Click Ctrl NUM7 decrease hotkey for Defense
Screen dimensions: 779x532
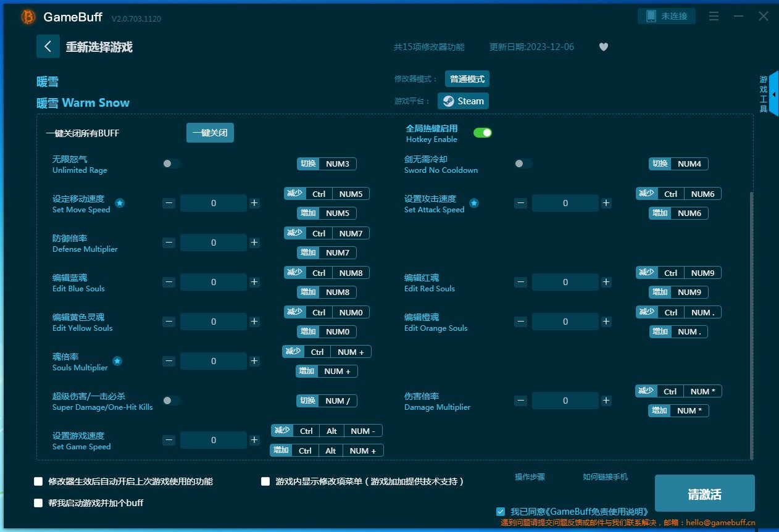click(327, 233)
